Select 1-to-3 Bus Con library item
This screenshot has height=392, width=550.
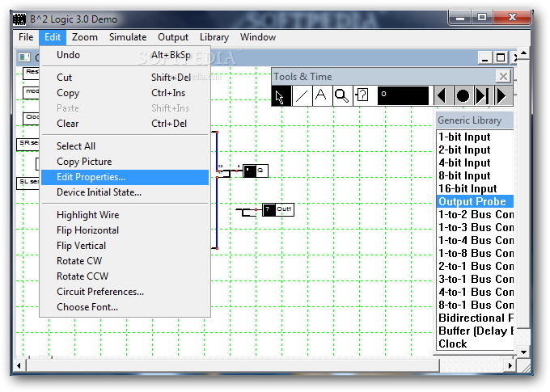476,228
